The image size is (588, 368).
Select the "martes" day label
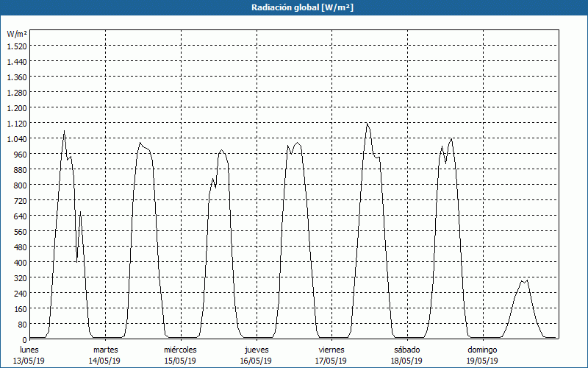point(105,350)
